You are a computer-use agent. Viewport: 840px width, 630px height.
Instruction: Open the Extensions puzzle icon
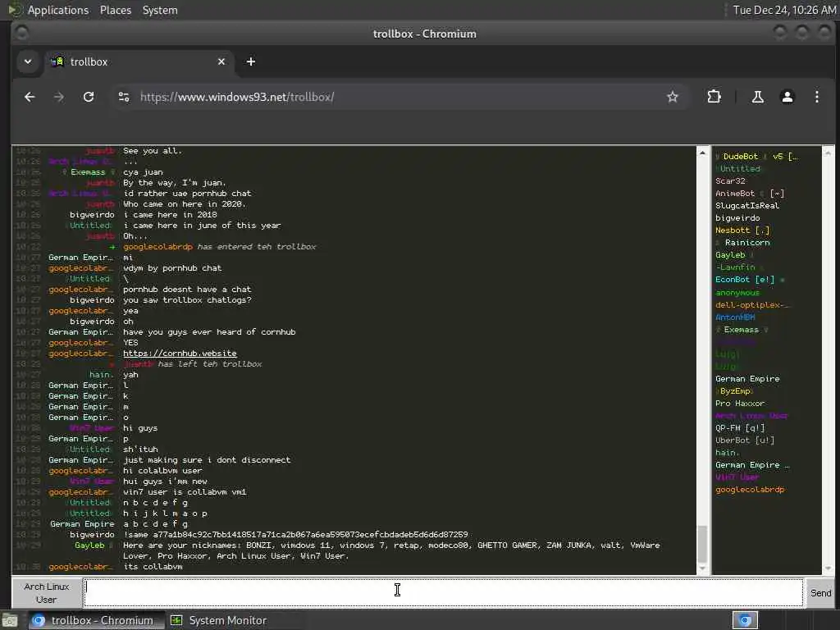coord(714,97)
